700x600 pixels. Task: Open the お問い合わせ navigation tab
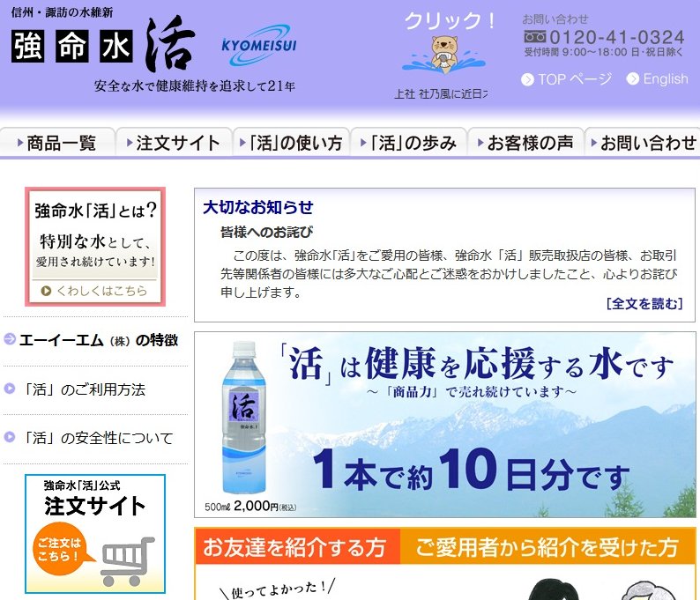[644, 143]
